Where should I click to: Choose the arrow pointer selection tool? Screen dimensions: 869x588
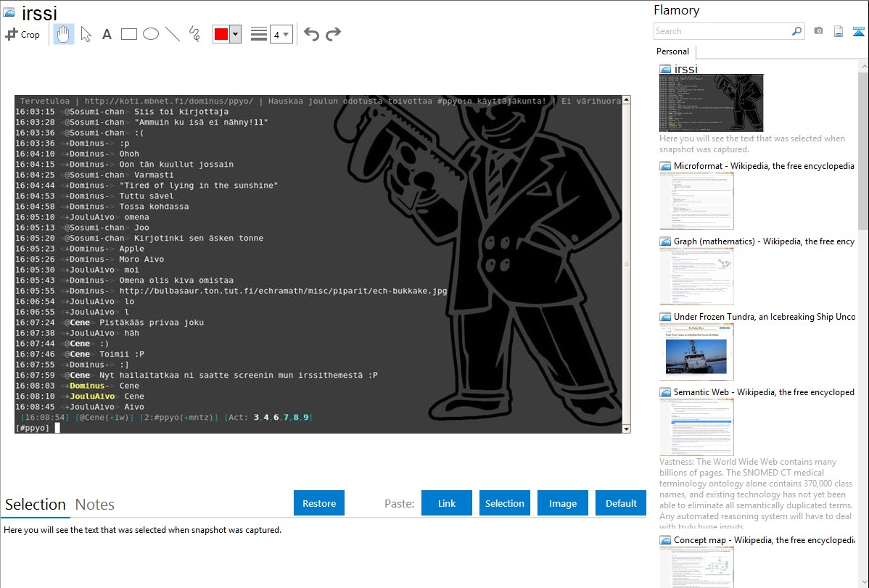[x=86, y=34]
